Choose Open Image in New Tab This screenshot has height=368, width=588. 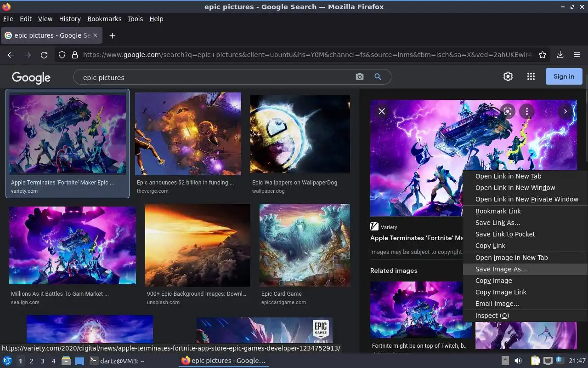point(525,258)
